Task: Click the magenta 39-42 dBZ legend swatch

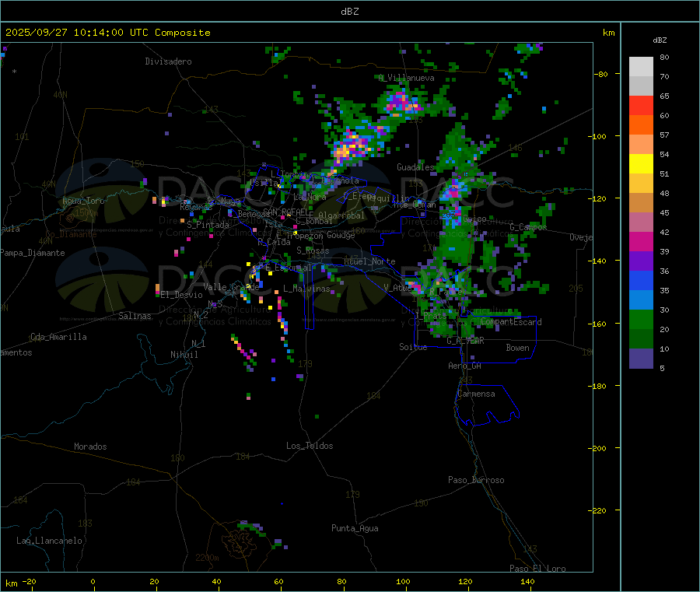Action: 641,241
